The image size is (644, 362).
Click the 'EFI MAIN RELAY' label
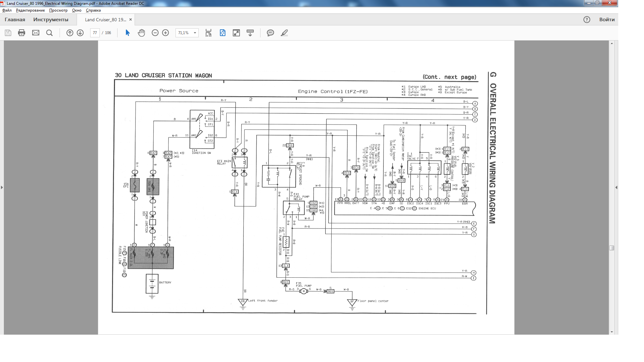pos(224,162)
